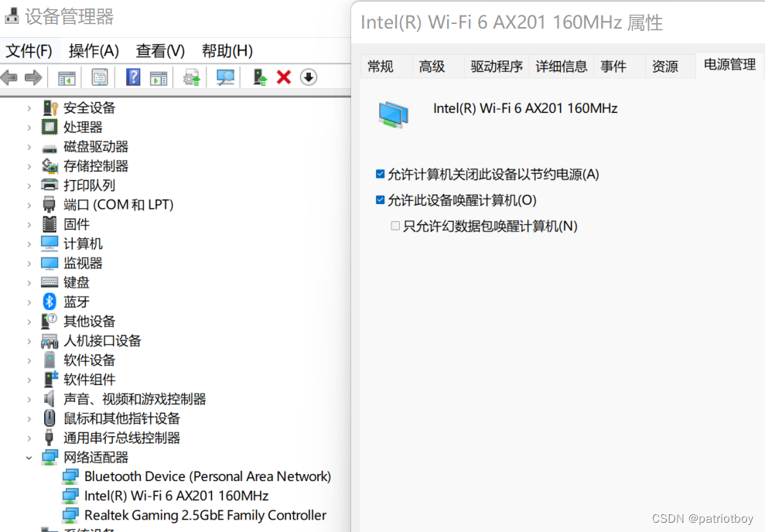Click the Properties toolbar icon
The height and width of the screenshot is (532, 765).
click(100, 77)
